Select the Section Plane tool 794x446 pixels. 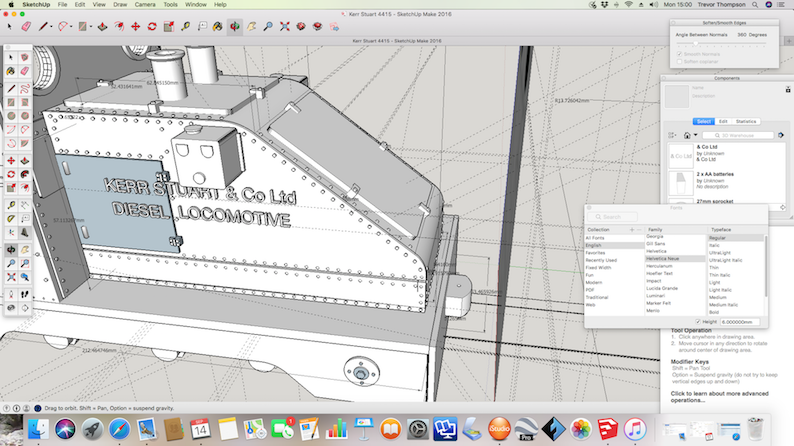24,308
